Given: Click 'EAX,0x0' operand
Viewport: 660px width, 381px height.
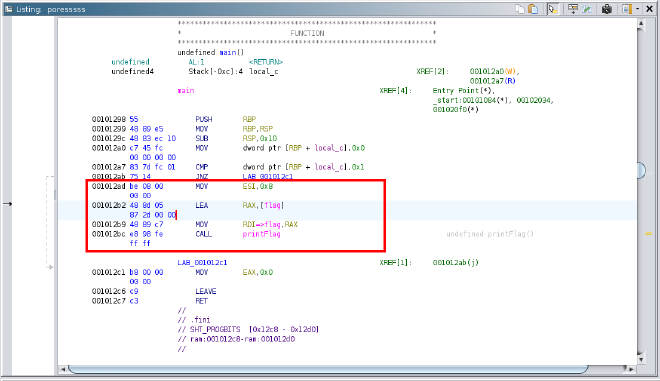Looking at the screenshot, I should tap(258, 272).
